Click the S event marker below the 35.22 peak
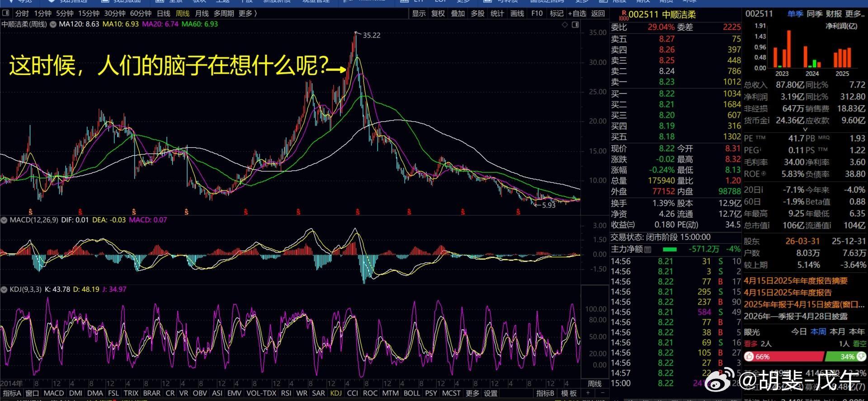 358,211
